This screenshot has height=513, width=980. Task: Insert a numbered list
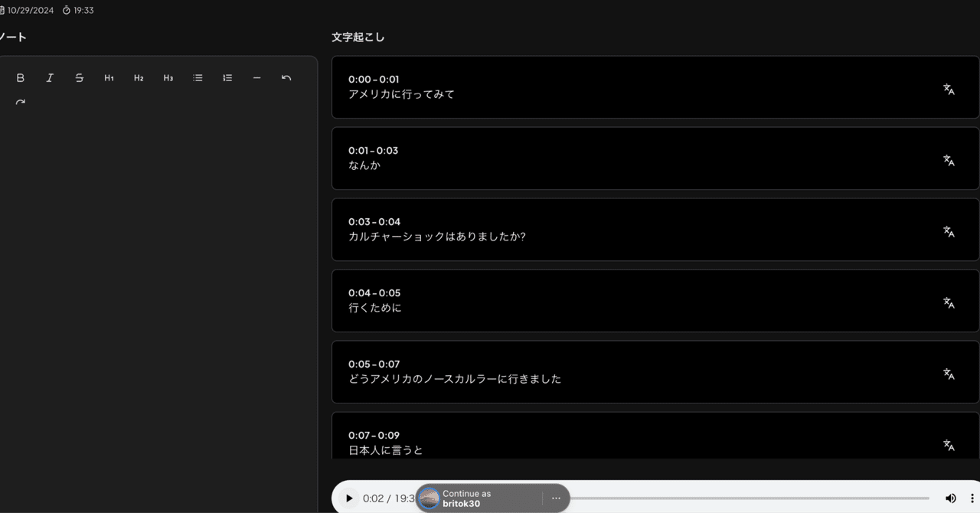pyautogui.click(x=227, y=77)
